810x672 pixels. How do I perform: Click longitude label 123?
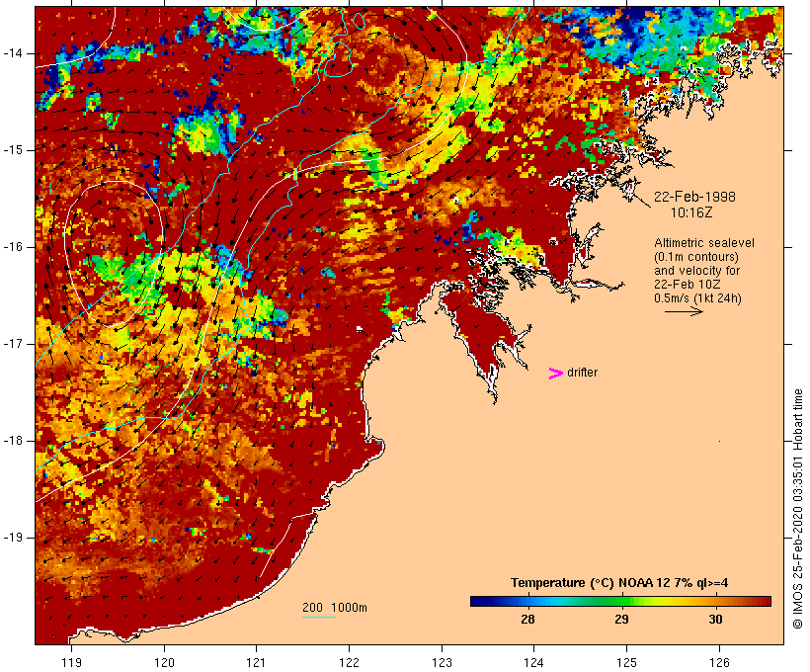(442, 662)
